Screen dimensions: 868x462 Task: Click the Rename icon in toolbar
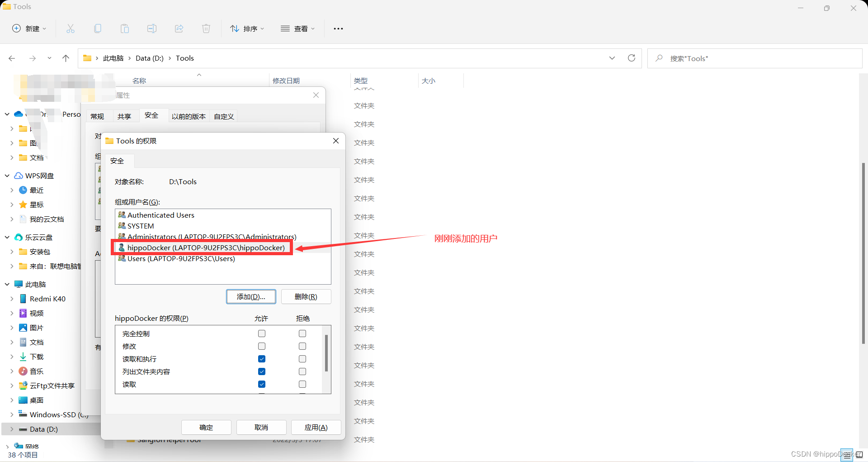click(152, 29)
